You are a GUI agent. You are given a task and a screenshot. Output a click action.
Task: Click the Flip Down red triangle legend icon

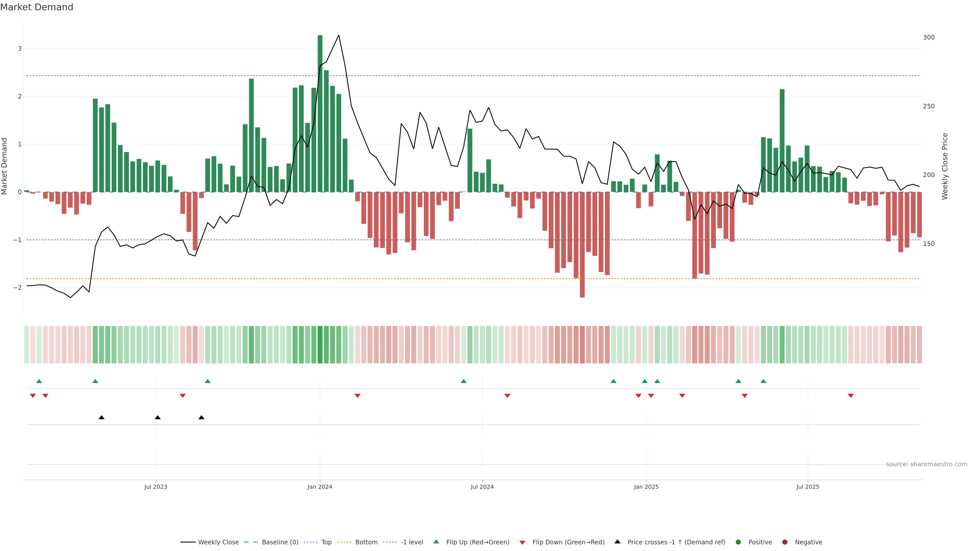(522, 543)
